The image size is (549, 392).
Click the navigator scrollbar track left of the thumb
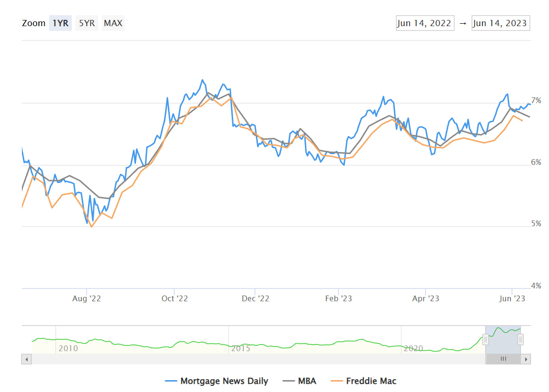(x=258, y=359)
